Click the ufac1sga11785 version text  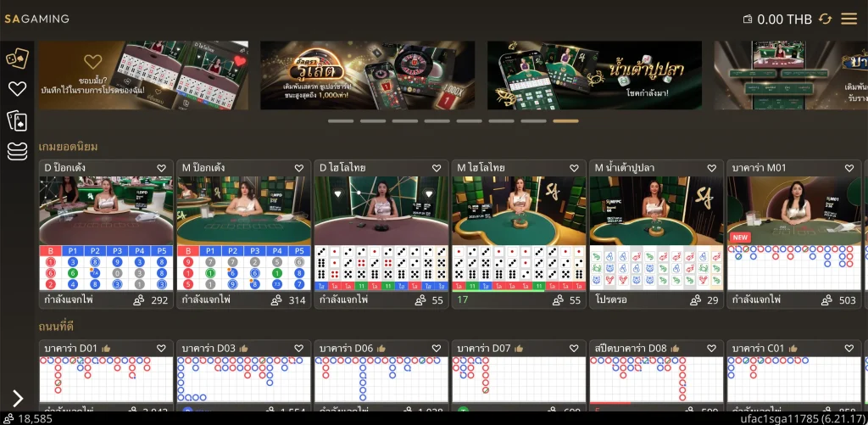(804, 418)
